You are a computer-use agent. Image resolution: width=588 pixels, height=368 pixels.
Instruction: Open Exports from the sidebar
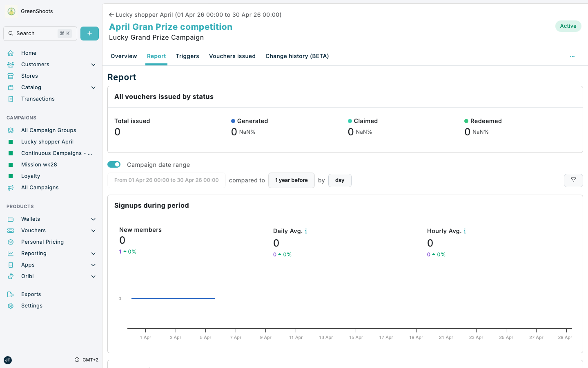[x=31, y=294]
